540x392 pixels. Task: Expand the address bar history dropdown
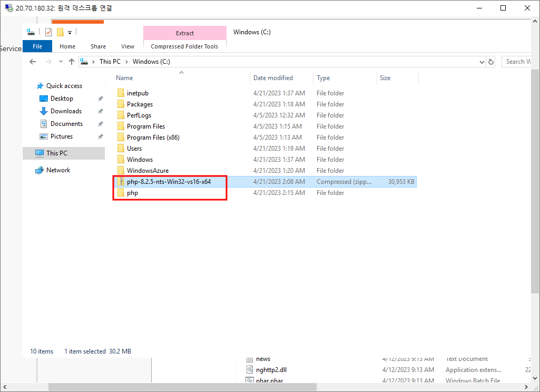[x=482, y=62]
